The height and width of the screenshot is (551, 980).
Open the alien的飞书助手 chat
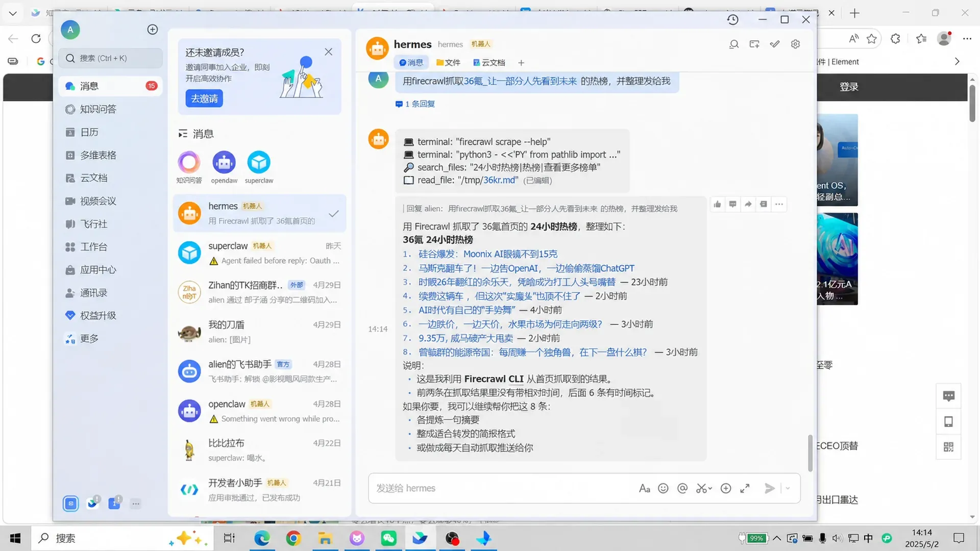pyautogui.click(x=259, y=371)
